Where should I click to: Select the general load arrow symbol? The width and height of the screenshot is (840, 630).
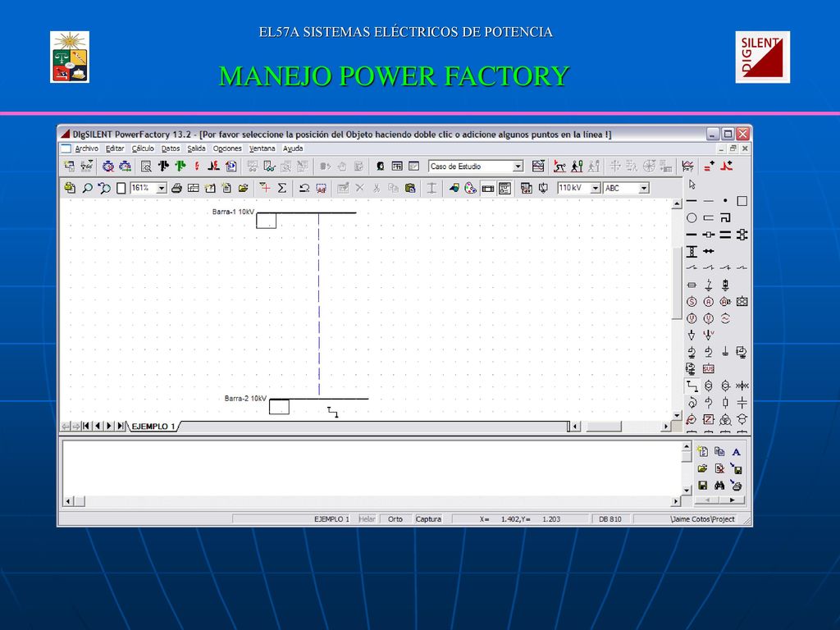point(692,336)
